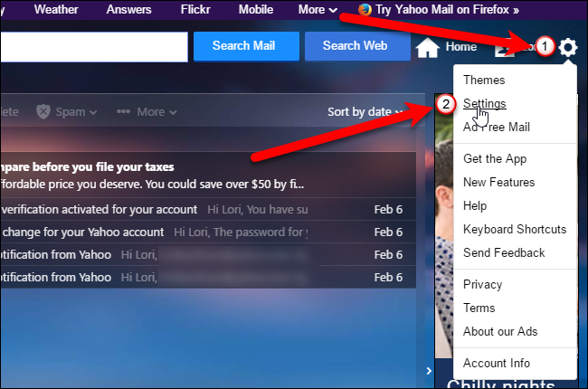
Task: Select Ad Free Mail menu entry
Action: [x=497, y=128]
